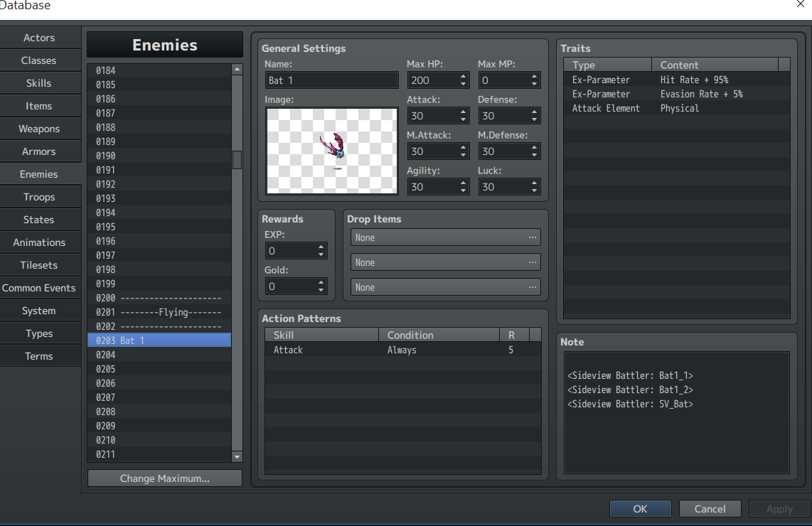Viewport: 812px width, 526px height.
Task: Close the Database window
Action: [801, 4]
